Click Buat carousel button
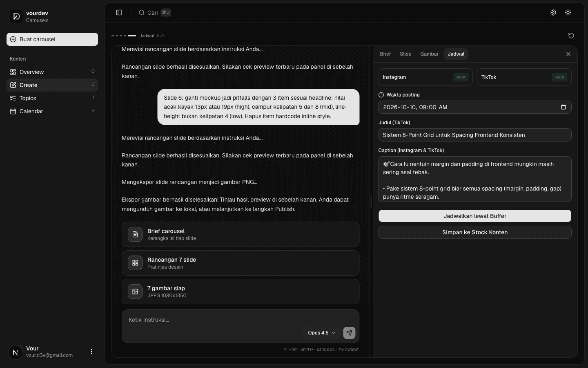588x368 pixels. click(x=52, y=39)
